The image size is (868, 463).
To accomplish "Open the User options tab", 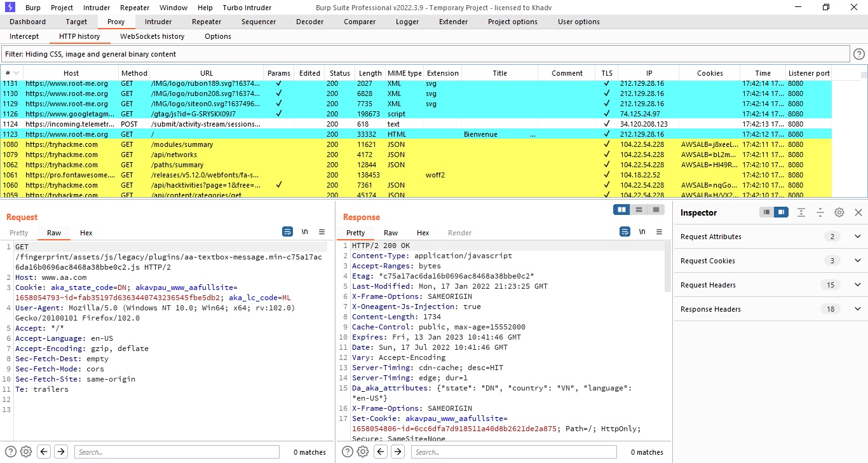I will tap(579, 22).
